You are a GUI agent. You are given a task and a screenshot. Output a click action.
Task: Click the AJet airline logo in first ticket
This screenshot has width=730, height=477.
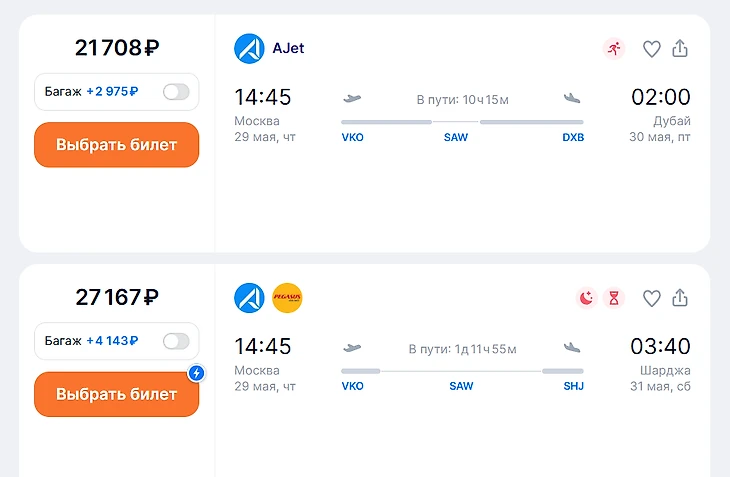249,48
